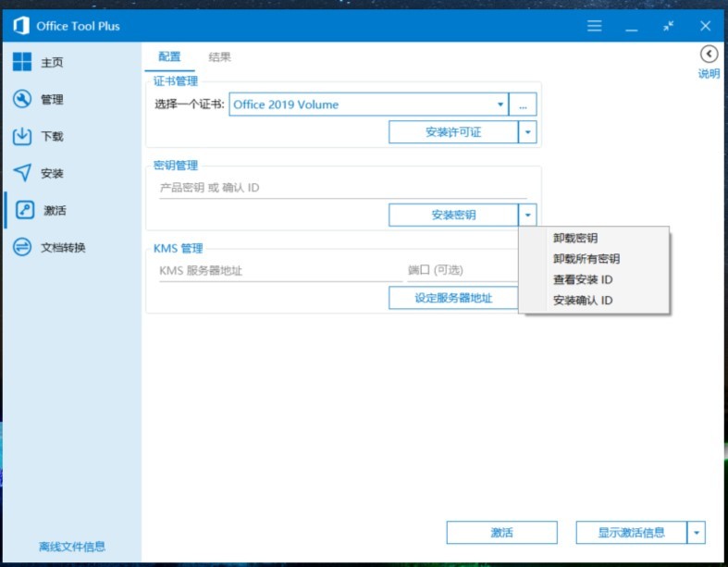This screenshot has width=728, height=567.
Task: Click the KMS 服务器地址 input field
Action: (279, 271)
